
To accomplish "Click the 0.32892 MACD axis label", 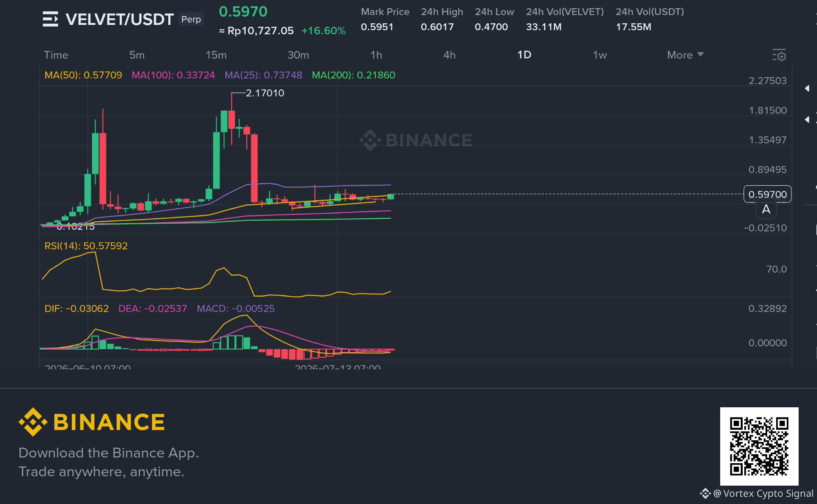I will pos(768,309).
